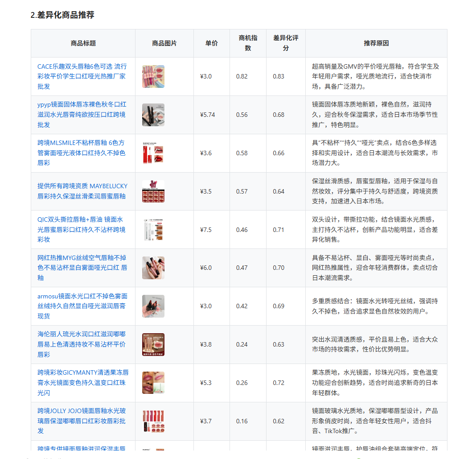The image size is (476, 459).
Task: Click the 2.差异化商品推荐 section heading
Action: click(62, 15)
